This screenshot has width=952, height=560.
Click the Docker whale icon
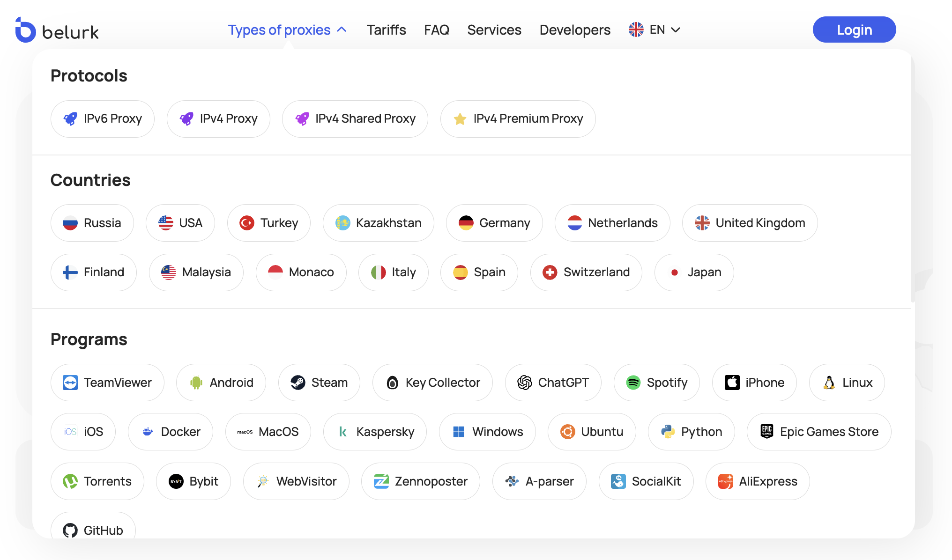coord(148,432)
